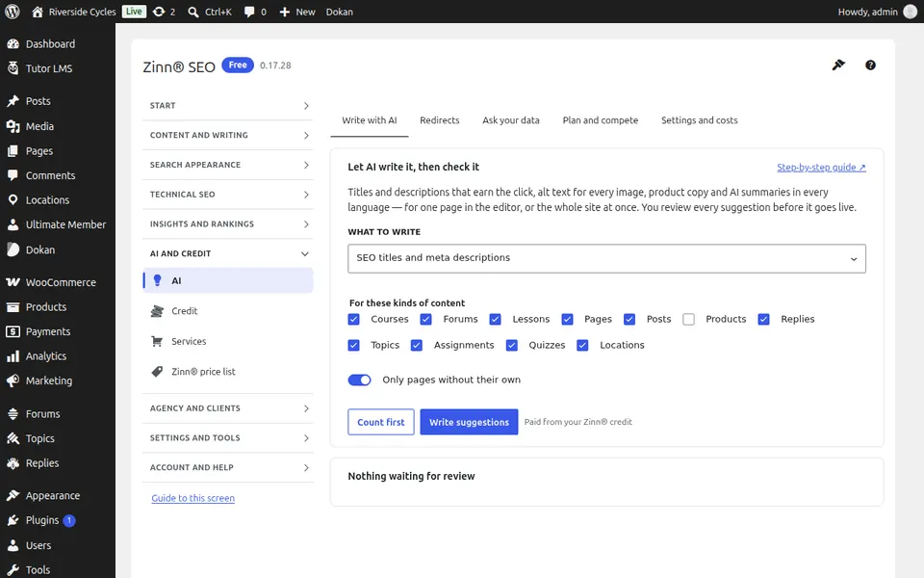Click the Zinn price list tag icon
This screenshot has height=578, width=924.
click(157, 372)
